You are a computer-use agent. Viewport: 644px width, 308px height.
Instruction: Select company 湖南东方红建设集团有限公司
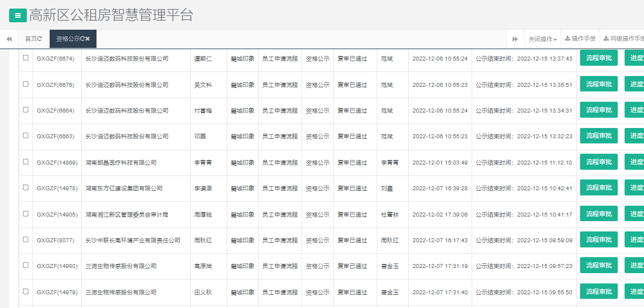124,189
